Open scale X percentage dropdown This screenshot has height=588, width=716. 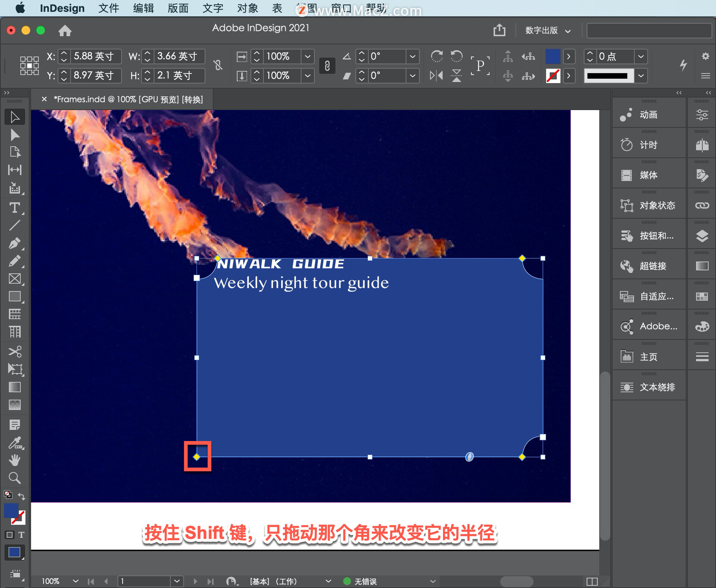pyautogui.click(x=308, y=56)
